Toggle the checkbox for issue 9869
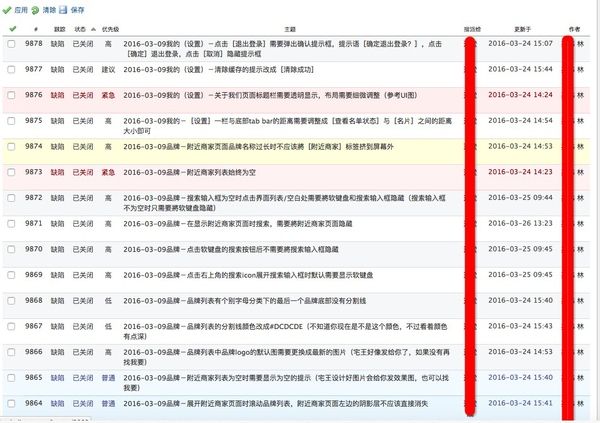The height and width of the screenshot is (423, 600). point(11,275)
